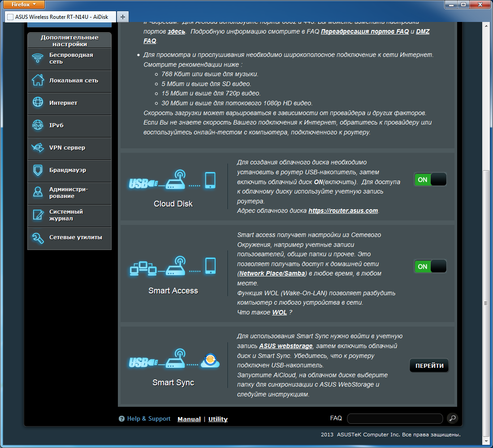Click the shield icon for Брандмауэр
The height and width of the screenshot is (448, 493).
(38, 170)
